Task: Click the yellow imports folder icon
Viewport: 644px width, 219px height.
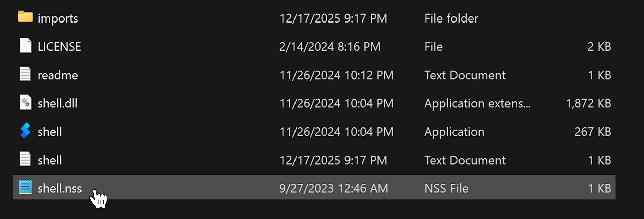Action: (25, 17)
